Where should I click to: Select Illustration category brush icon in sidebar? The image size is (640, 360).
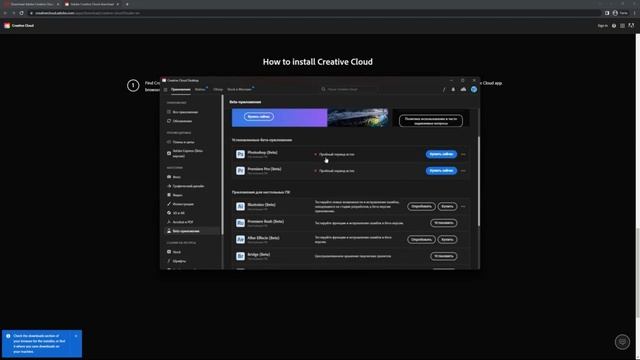pos(169,204)
